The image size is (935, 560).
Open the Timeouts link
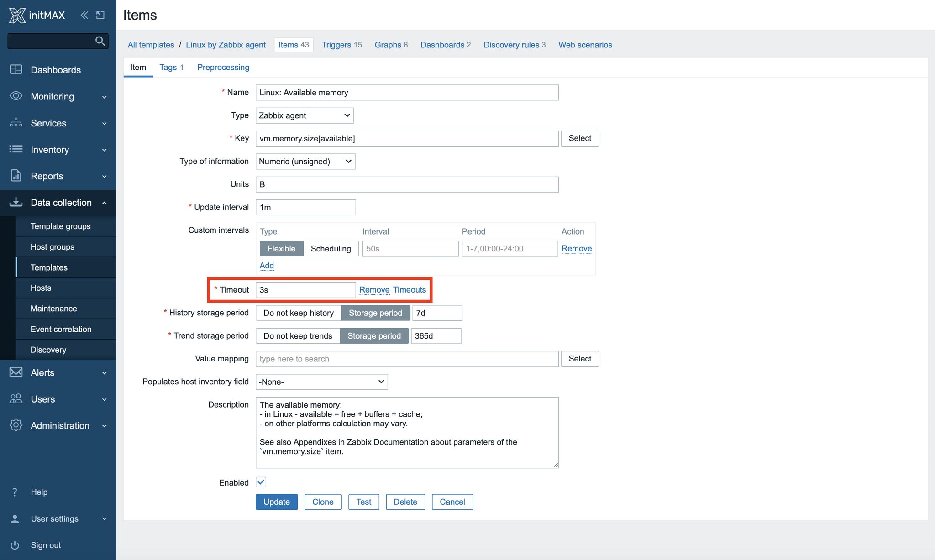tap(410, 290)
